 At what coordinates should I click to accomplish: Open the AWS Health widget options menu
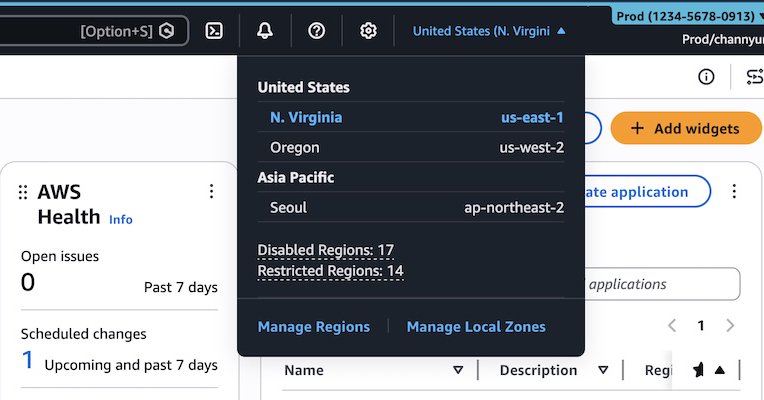211,191
